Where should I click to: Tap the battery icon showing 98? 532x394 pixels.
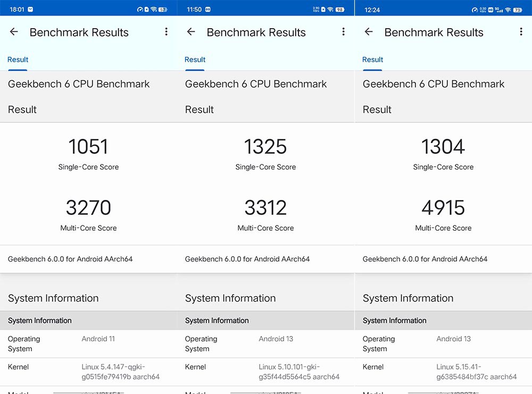point(339,10)
